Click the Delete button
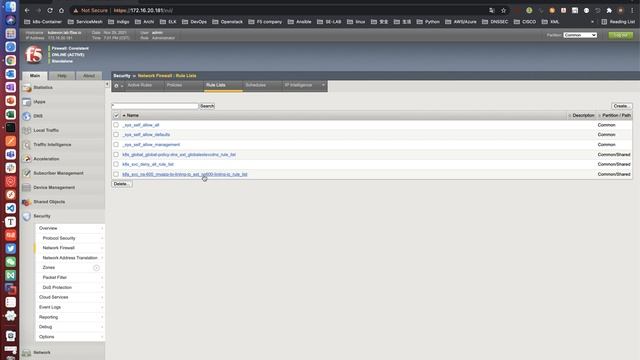This screenshot has height=360, width=640. pos(122,184)
